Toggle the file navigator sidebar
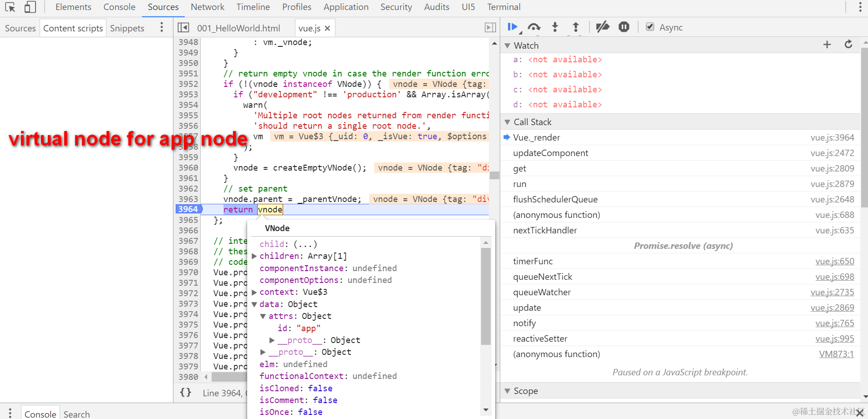868x419 pixels. pyautogui.click(x=183, y=28)
